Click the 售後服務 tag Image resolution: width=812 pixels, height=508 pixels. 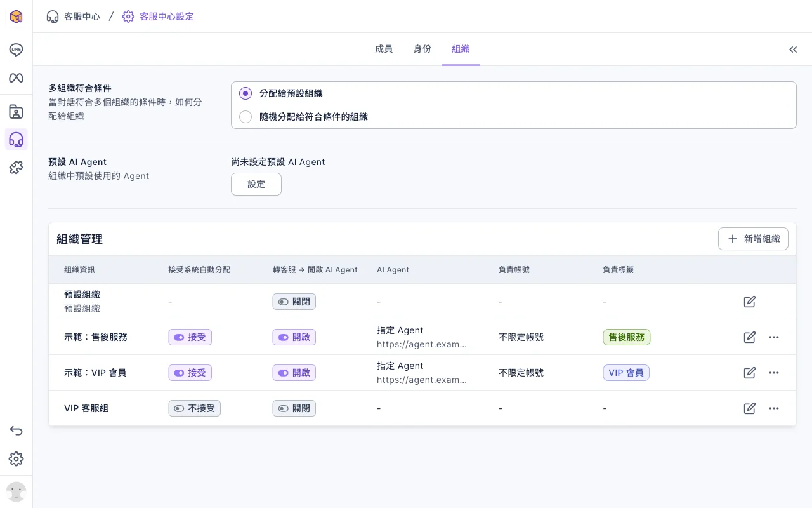coord(627,337)
